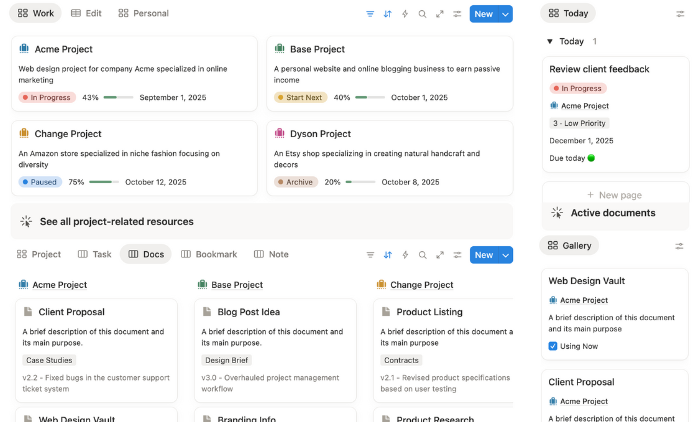Open view settings icon in top toolbar

click(457, 14)
